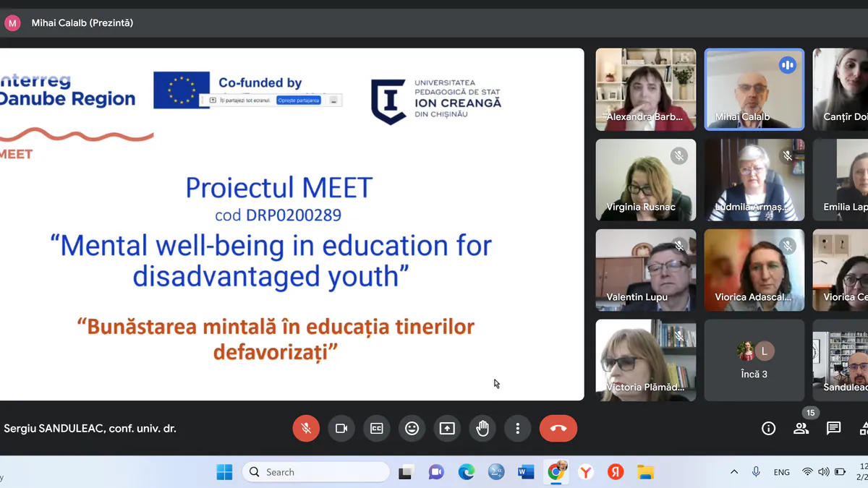Image resolution: width=868 pixels, height=488 pixels.
Task: Open the 'Încă 3' additional participants tile
Action: coord(754,360)
